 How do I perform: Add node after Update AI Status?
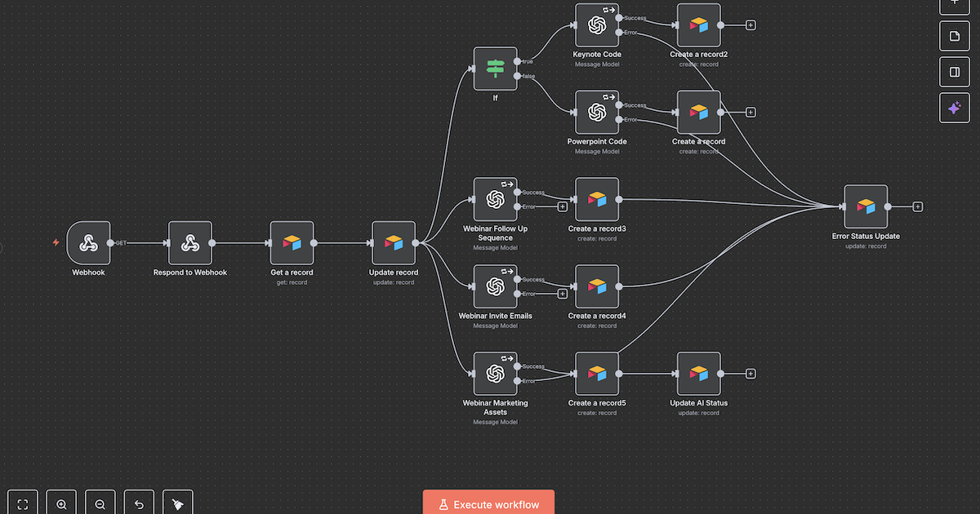tap(751, 374)
